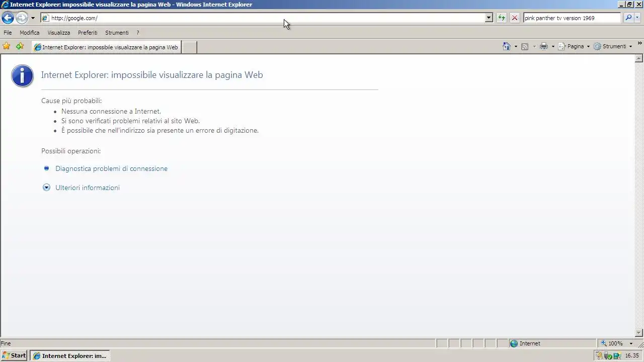Click the 'Nessuna connessione a Internet.' text

(x=111, y=111)
